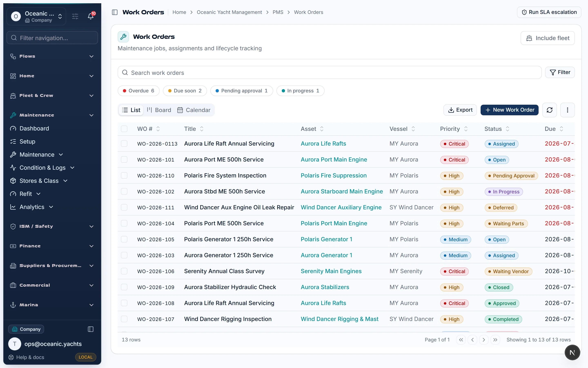Screen dimensions: 588x368
Task: Sort by Priority column arrows
Action: [x=465, y=129]
